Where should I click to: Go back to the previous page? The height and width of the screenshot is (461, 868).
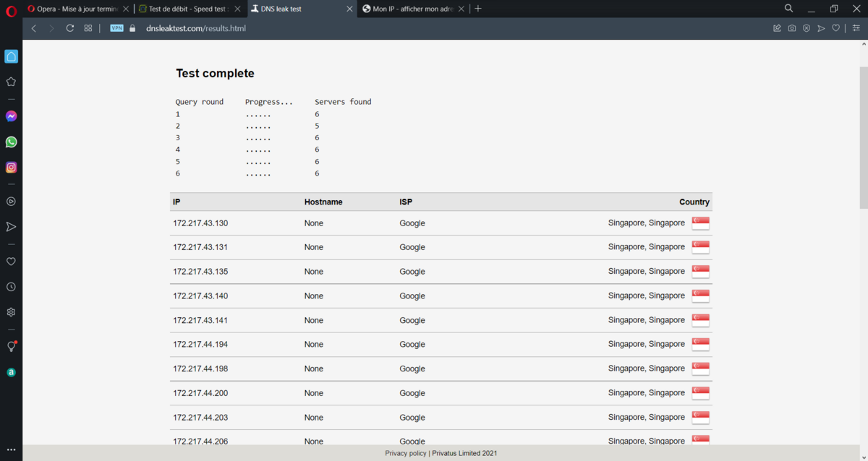tap(34, 28)
